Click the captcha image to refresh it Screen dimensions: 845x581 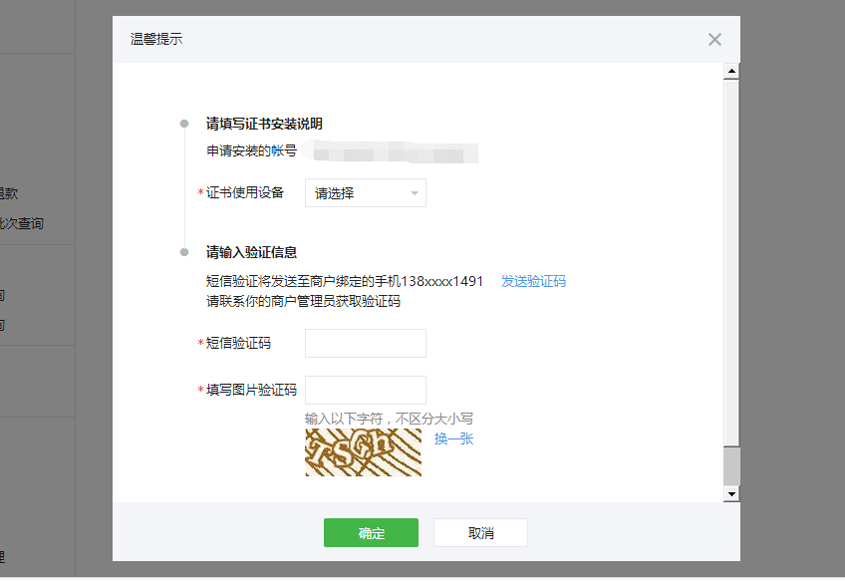(363, 452)
